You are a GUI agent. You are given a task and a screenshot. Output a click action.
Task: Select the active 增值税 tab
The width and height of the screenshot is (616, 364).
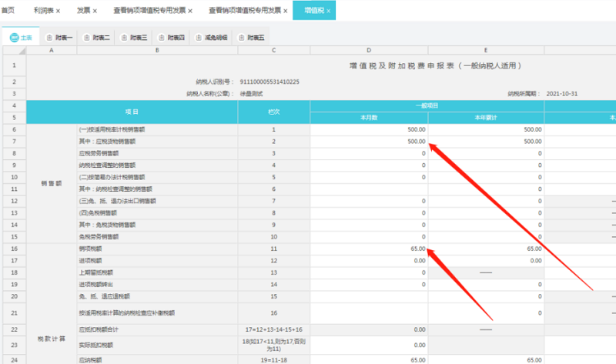click(x=314, y=10)
